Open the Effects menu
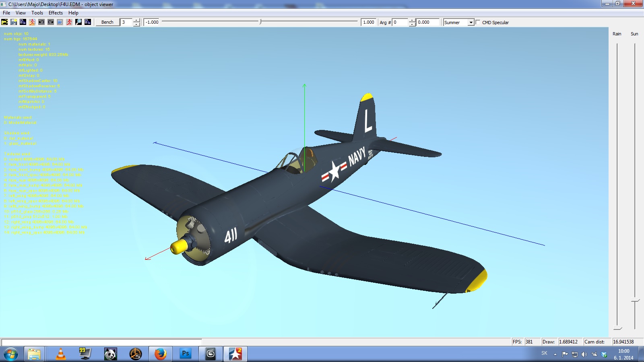644x362 pixels. click(56, 13)
